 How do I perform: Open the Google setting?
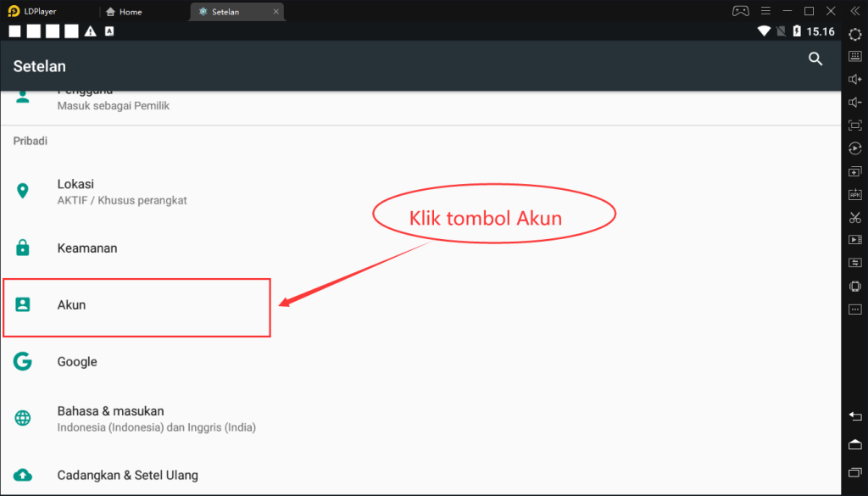[x=420, y=361]
